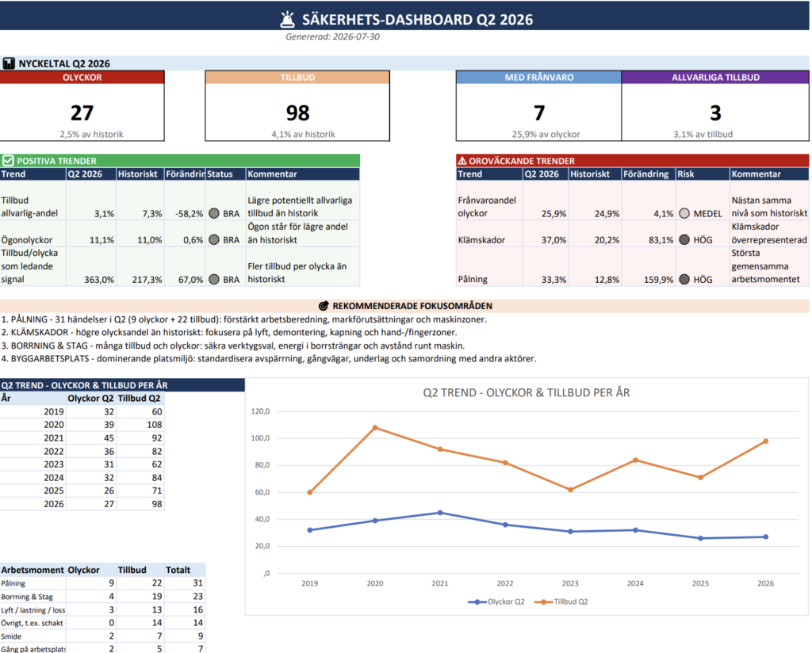Click the 2020 year row in table
This screenshot has width=812, height=653.
click(82, 425)
